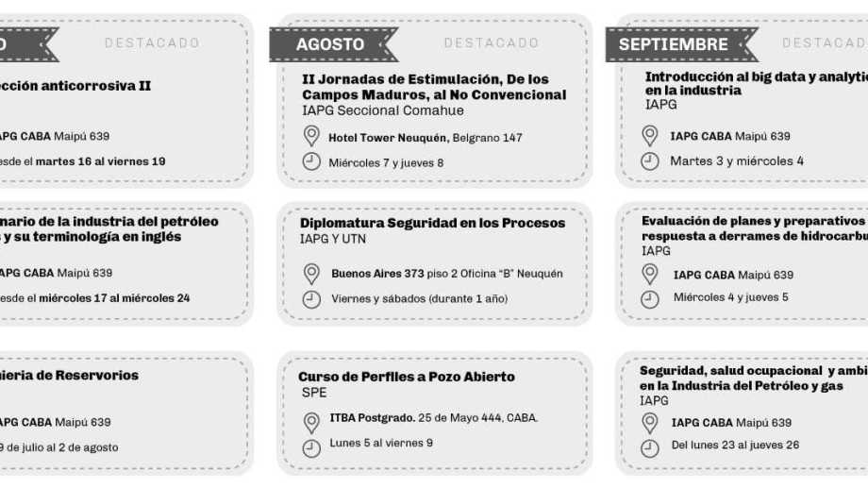Select the SEPTIEMBRE month banner
868x488 pixels.
pyautogui.click(x=673, y=44)
